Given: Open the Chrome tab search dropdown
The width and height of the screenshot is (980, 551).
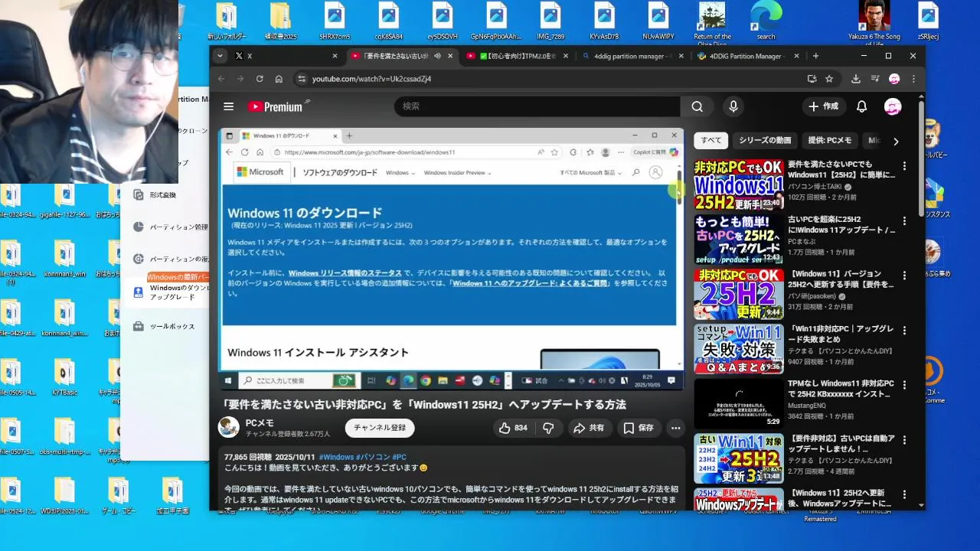Looking at the screenshot, I should 220,56.
